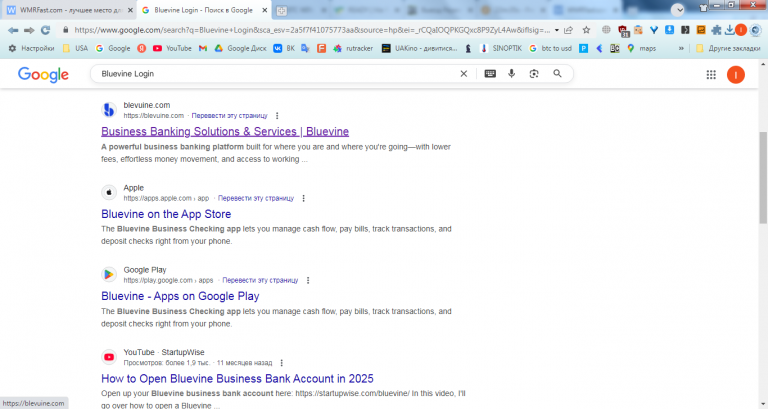Go back with the browser back arrow

tap(13, 30)
